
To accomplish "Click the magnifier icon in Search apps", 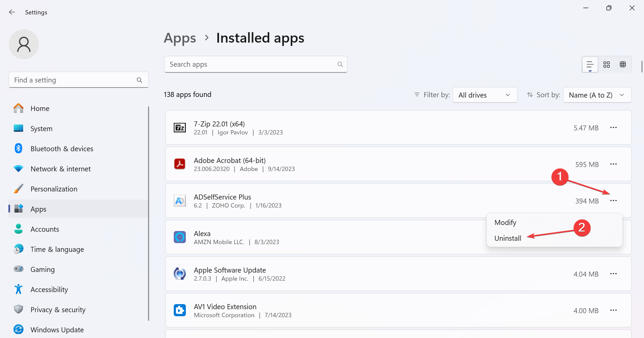I will click(x=340, y=64).
